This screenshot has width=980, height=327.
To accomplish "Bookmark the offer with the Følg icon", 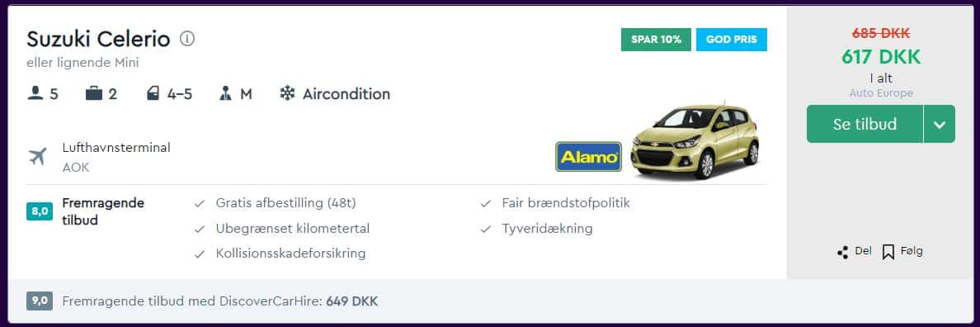I will tap(888, 252).
